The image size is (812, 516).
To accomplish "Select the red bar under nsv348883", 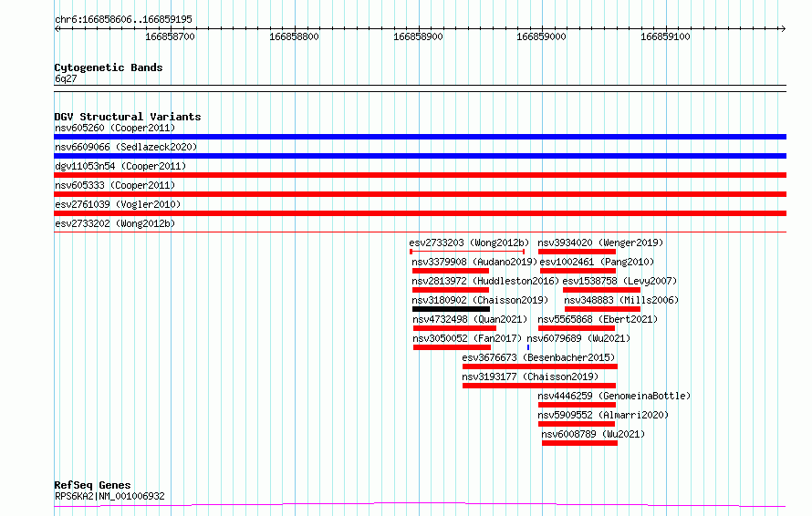I will [603, 309].
